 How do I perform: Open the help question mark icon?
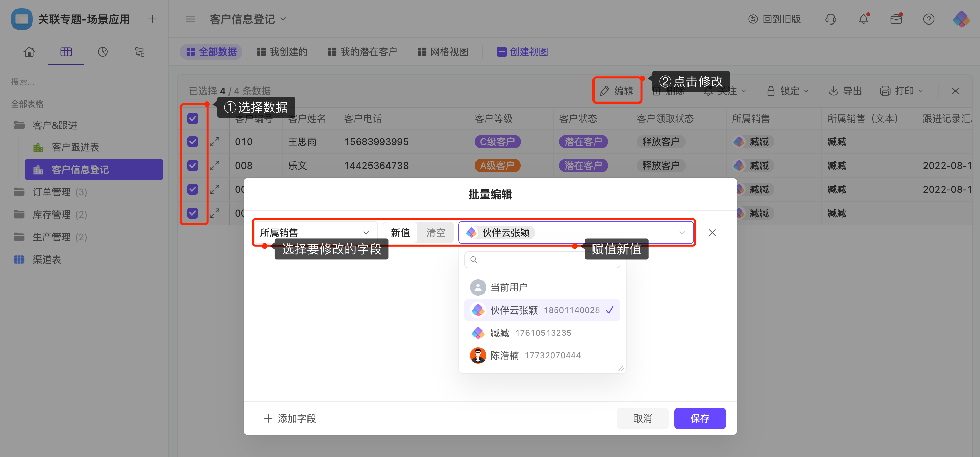pos(929,19)
